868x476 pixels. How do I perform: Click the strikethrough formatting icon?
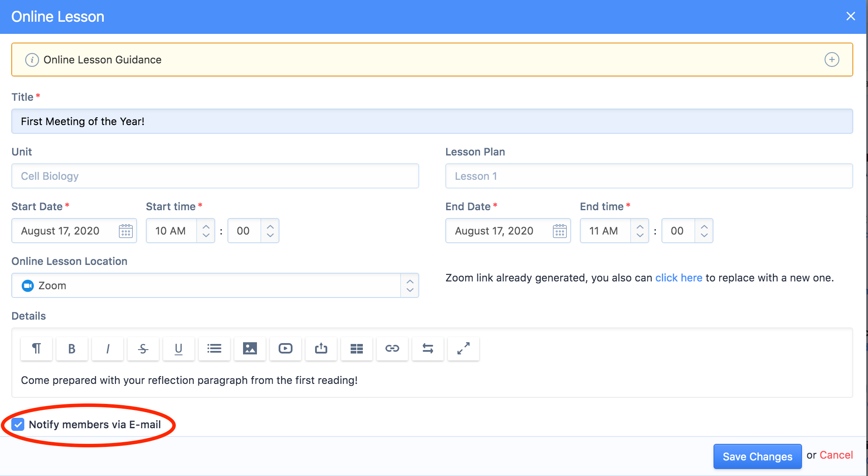pyautogui.click(x=143, y=349)
